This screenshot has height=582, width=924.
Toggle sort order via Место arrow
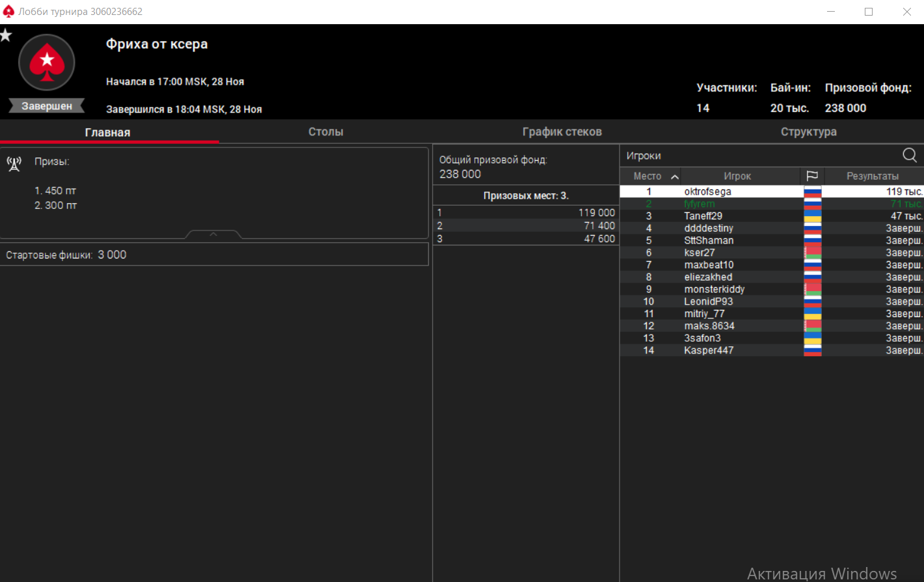675,176
